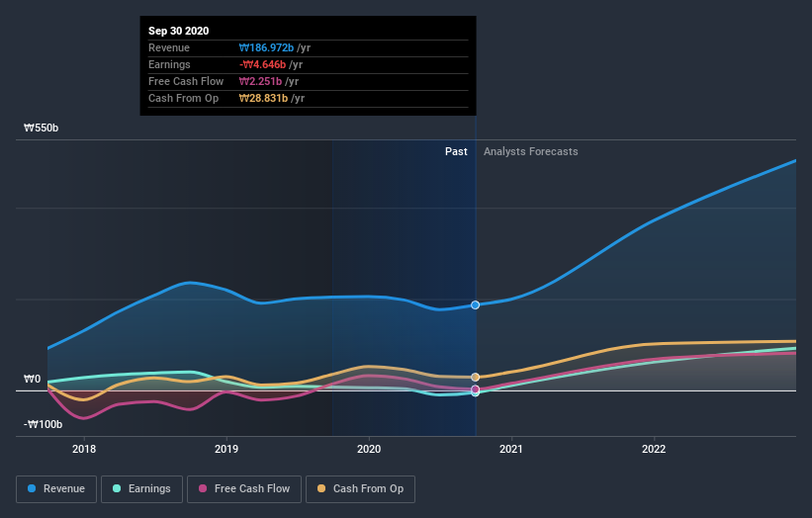Toggle the Free Cash Flow legend button
This screenshot has height=518, width=812.
pos(244,489)
